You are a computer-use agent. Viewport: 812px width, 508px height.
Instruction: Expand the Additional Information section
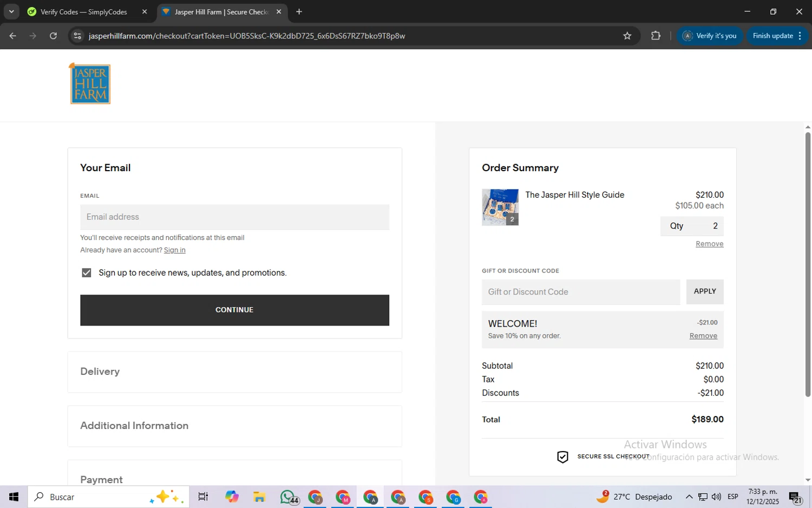[x=234, y=426]
